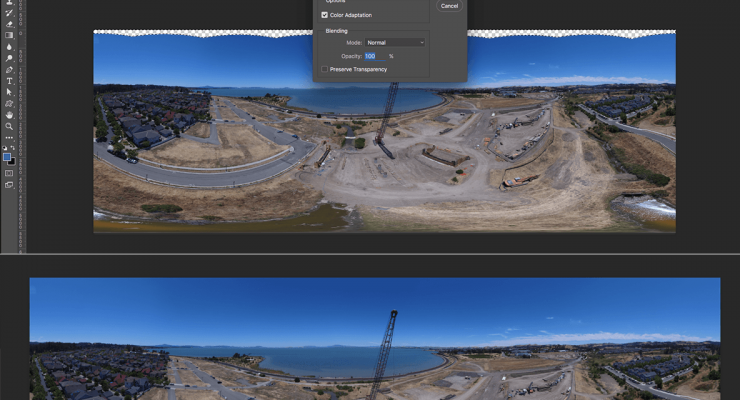Open the blending Mode dropdown
This screenshot has width=740, height=400.
tap(395, 42)
